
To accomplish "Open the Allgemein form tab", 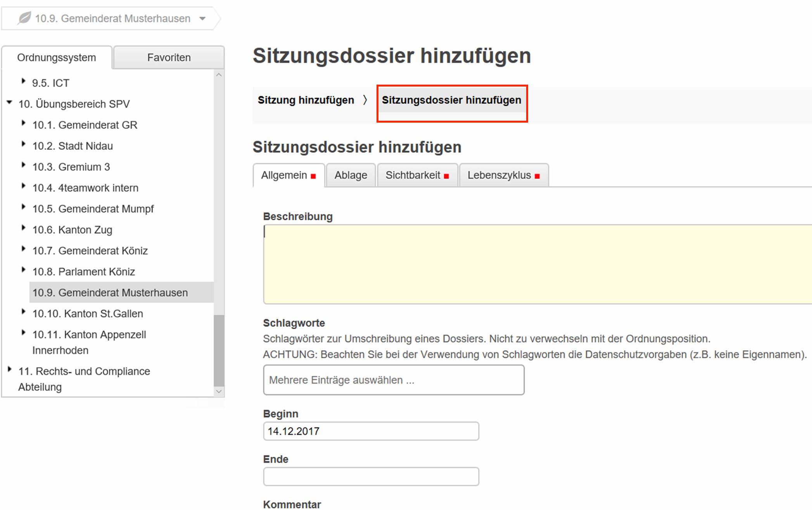I will 289,175.
